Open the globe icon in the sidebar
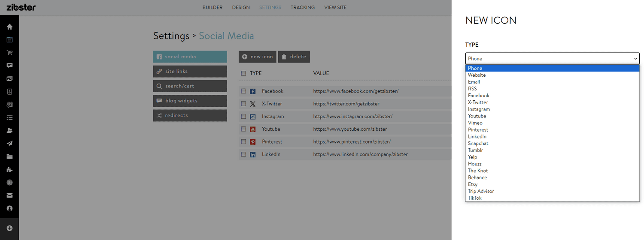This screenshot has height=240, width=644. (9, 183)
